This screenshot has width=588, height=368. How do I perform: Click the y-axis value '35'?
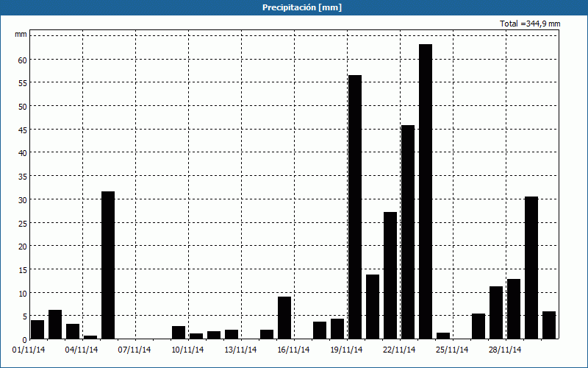[x=23, y=177]
